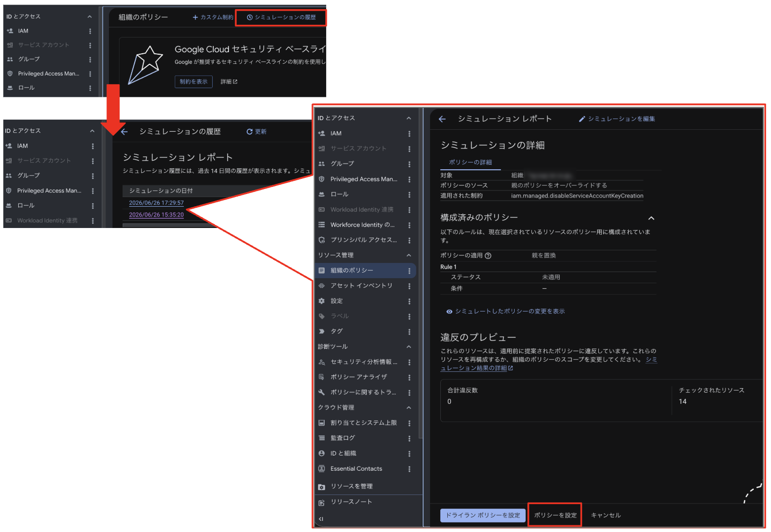Open the リソースを管理 icon at sidebar bottom
This screenshot has height=532, width=771.
pyautogui.click(x=322, y=486)
